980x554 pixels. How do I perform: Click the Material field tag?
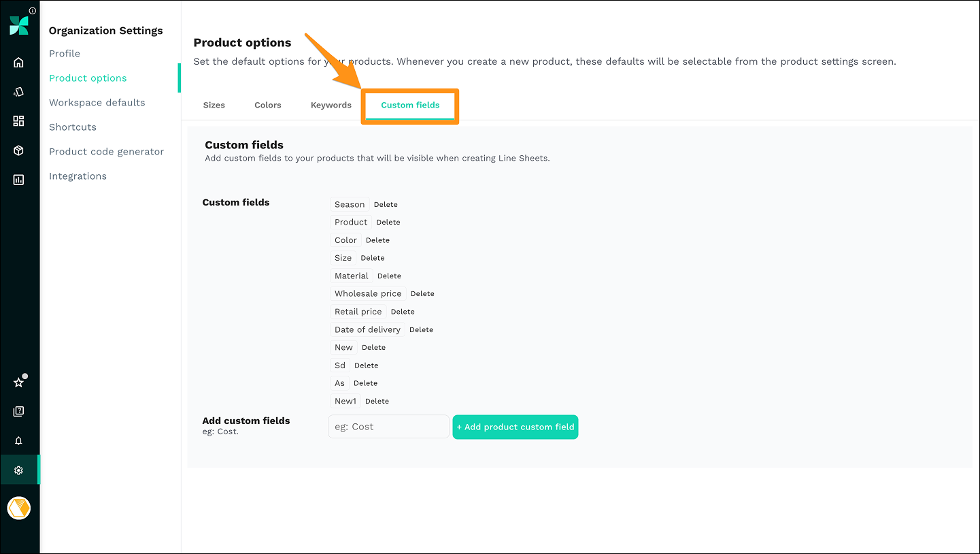pyautogui.click(x=352, y=276)
